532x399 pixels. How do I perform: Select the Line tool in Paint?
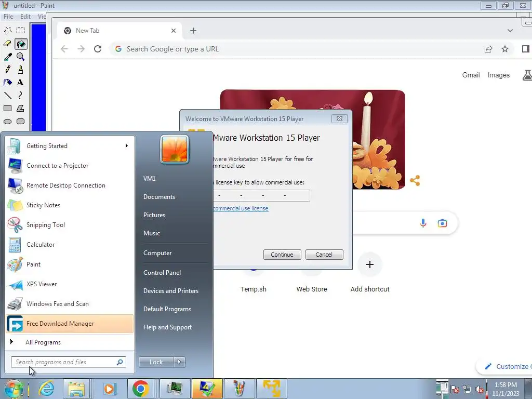pos(7,96)
